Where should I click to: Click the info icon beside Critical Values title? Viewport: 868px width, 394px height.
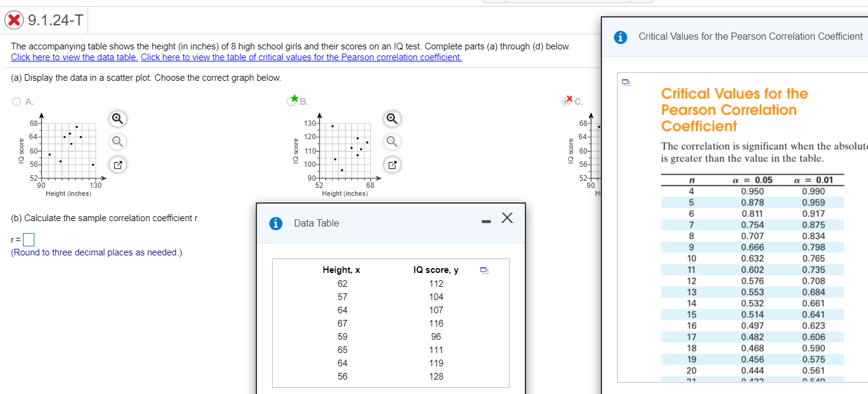pos(621,36)
